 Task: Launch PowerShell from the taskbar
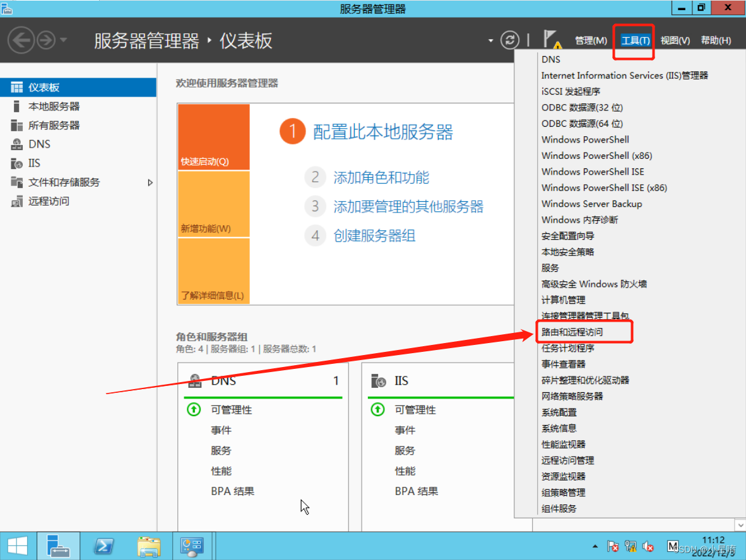click(x=104, y=545)
